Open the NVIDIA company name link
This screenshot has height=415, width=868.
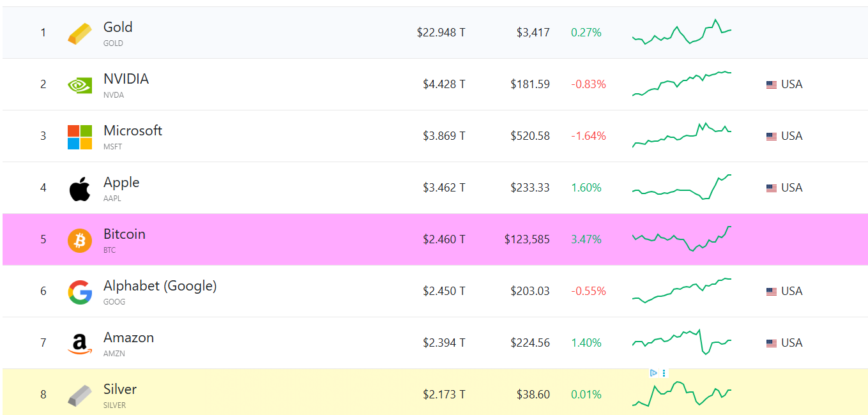click(x=126, y=79)
